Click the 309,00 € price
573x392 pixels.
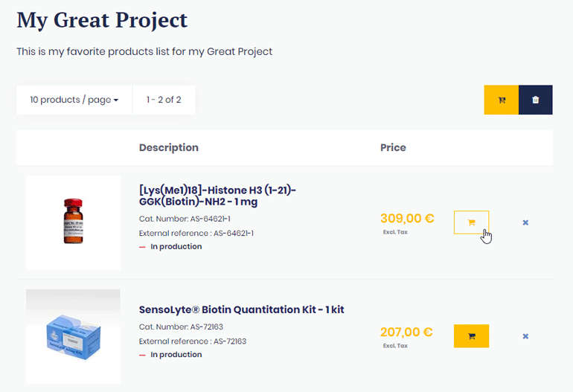click(x=406, y=219)
